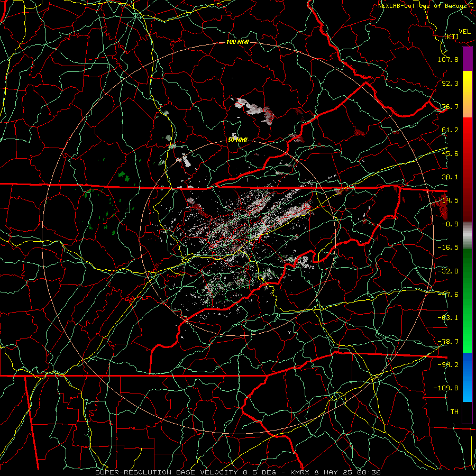Viewport: 476px width, 476px height.
Task: Select the 107.8 velocity scale value
Action: click(x=448, y=59)
